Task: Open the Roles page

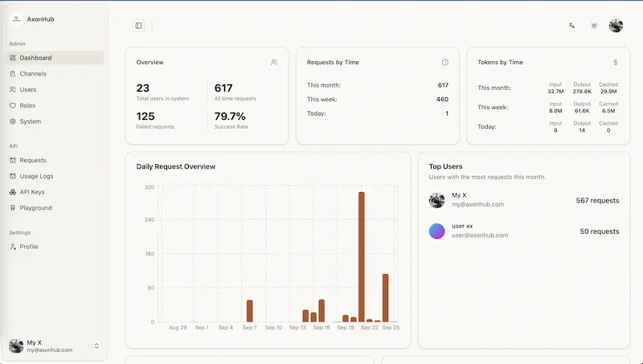Action: coord(55,105)
